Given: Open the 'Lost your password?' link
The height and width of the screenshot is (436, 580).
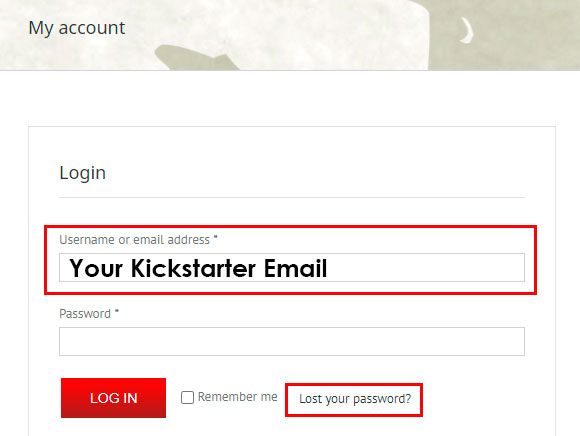Looking at the screenshot, I should point(355,399).
